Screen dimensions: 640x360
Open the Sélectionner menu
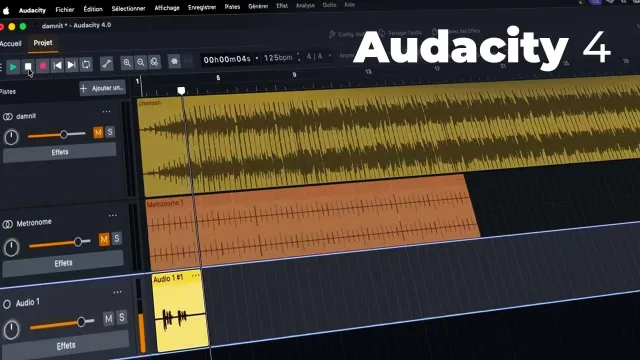pos(129,9)
